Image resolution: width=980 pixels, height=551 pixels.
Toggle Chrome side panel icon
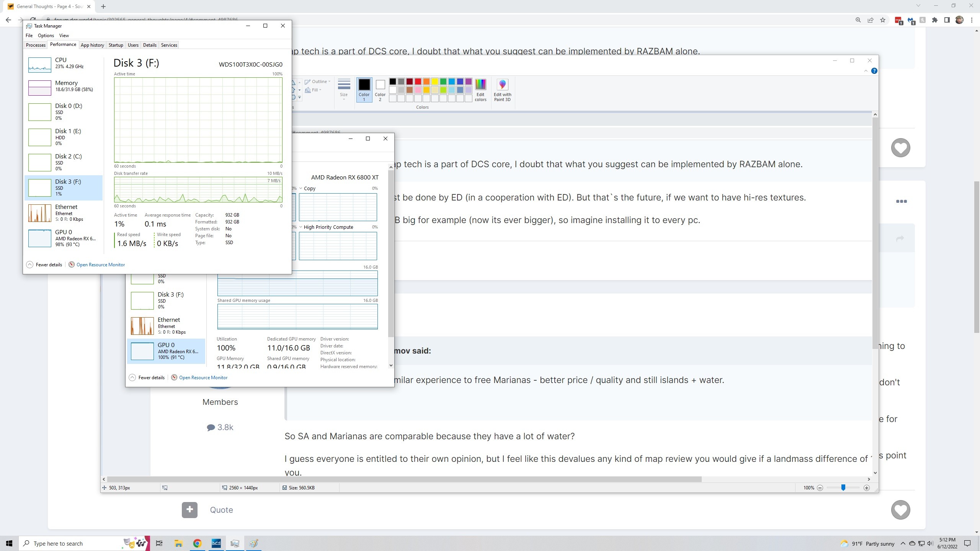point(947,20)
